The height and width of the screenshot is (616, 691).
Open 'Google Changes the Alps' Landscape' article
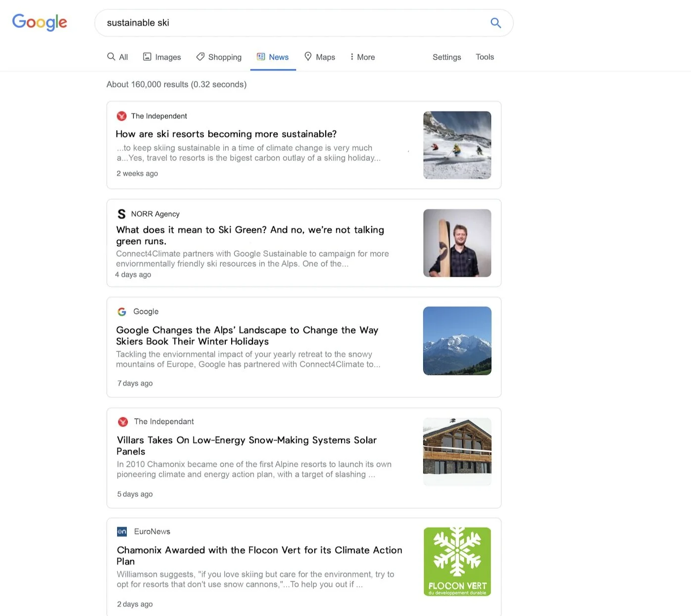click(247, 335)
